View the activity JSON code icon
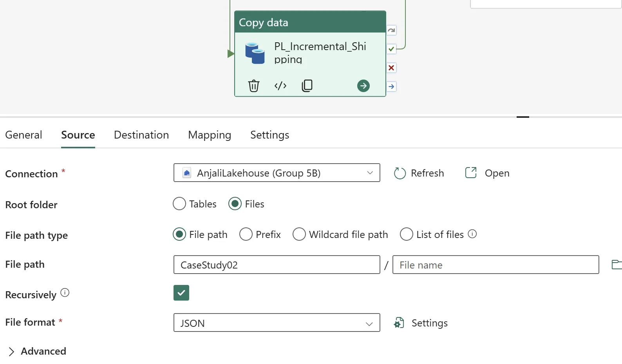This screenshot has height=364, width=622. point(280,85)
